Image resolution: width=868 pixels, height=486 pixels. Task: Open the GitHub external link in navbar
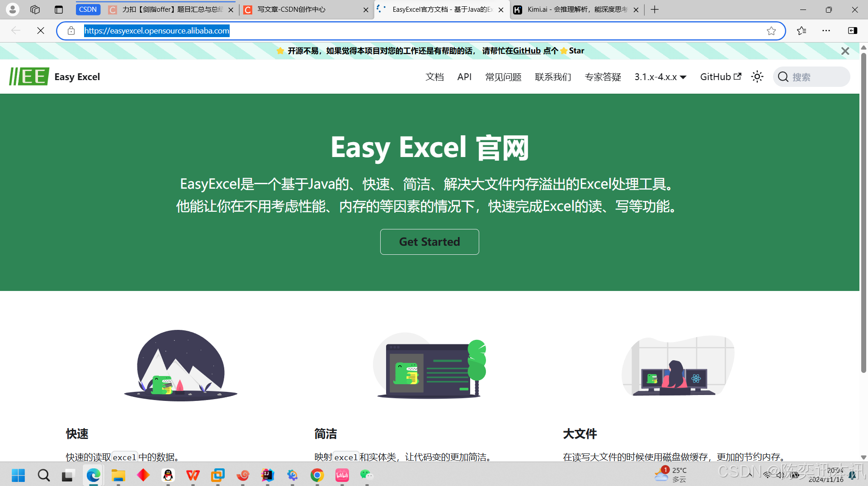[x=721, y=76]
